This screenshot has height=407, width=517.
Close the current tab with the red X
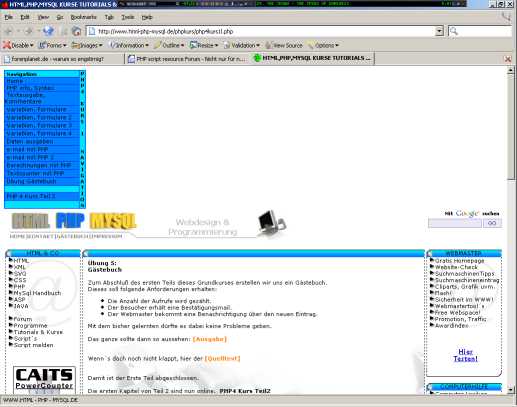[508, 59]
